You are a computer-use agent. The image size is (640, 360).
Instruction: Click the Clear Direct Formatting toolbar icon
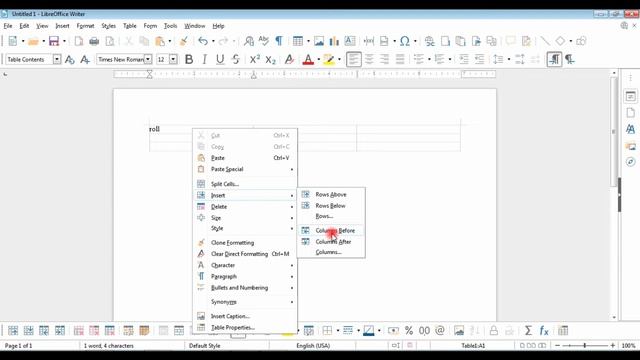(289, 59)
